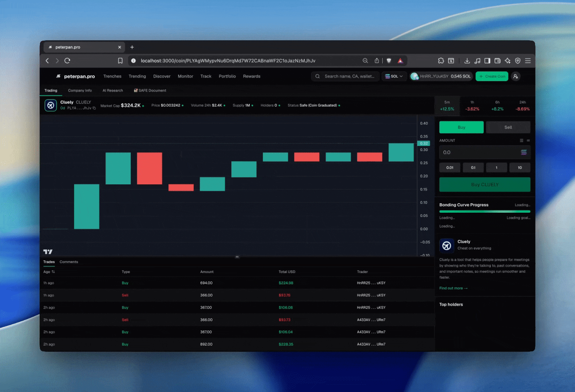
Task: Click the zoom-out magnifier in the address bar
Action: tap(365, 61)
